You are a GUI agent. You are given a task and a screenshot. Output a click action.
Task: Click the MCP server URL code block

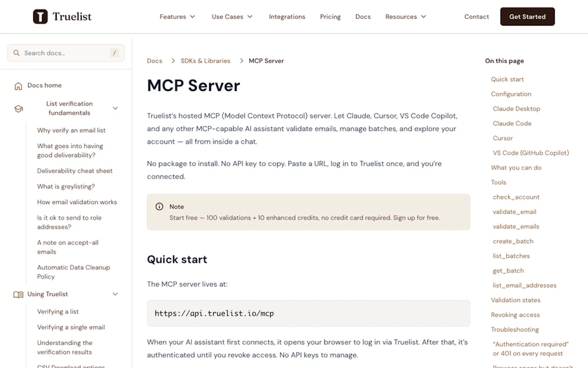(308, 313)
